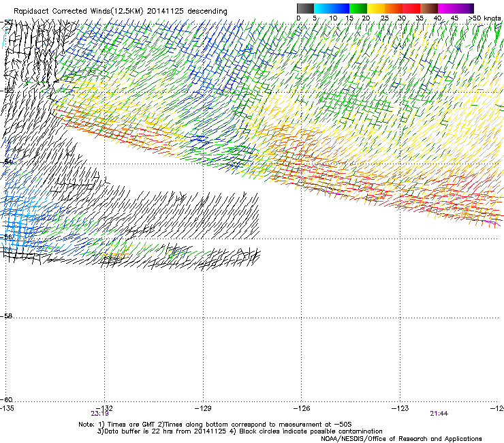This screenshot has width=504, height=443.
Task: Click the latitude label '-60'
Action: [x=6, y=399]
